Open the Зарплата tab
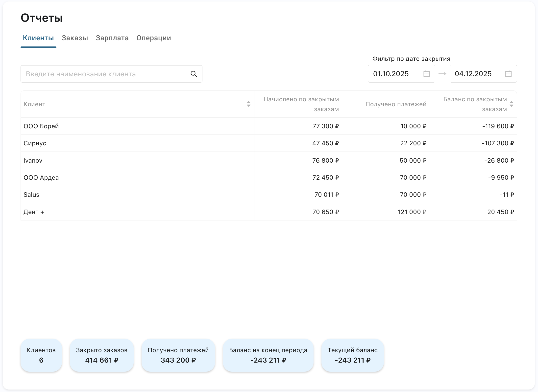 tap(112, 38)
